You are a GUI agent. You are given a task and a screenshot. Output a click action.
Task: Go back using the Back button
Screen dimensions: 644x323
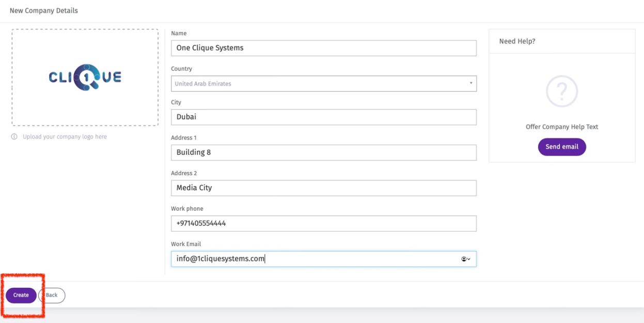[x=53, y=295]
